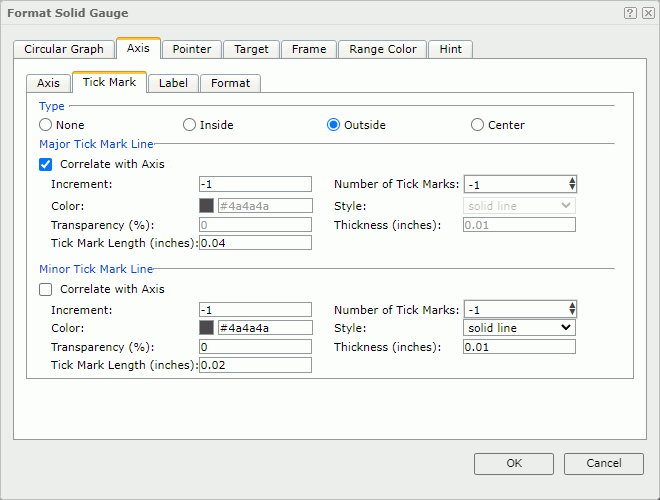Click Major Number of Tick Marks spinner
This screenshot has height=500, width=660.
(x=520, y=184)
